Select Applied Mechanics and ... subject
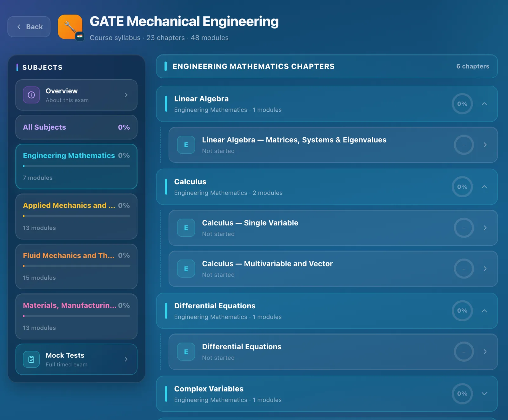Viewport: 508px width, 420px height. point(76,216)
